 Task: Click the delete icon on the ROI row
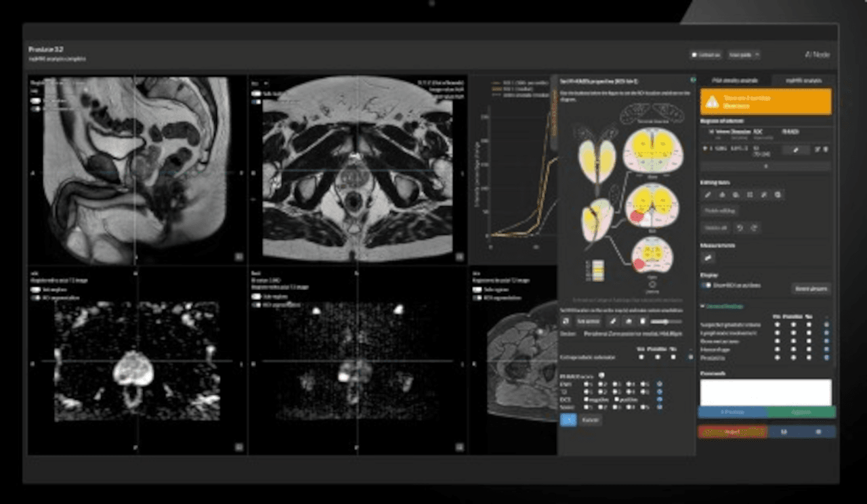pyautogui.click(x=825, y=150)
